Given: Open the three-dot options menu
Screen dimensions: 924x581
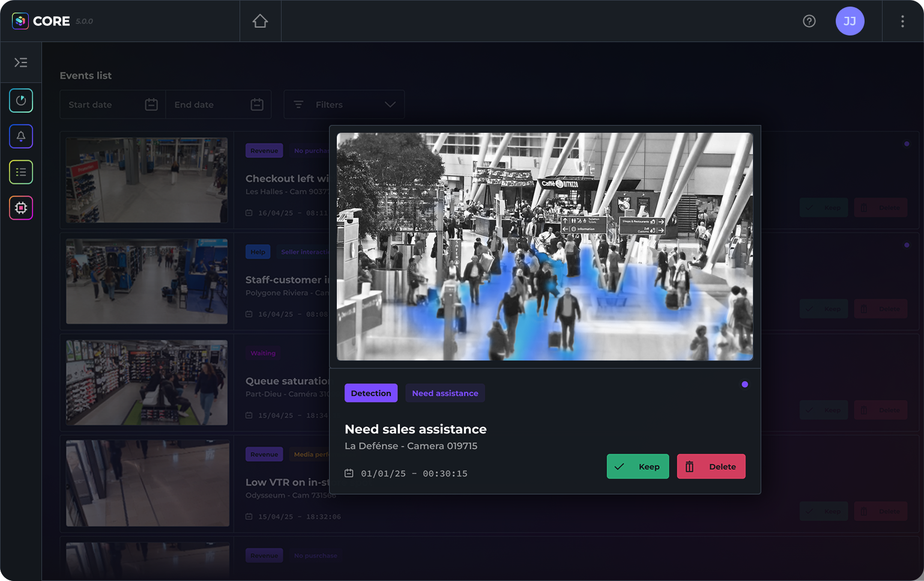Looking at the screenshot, I should point(902,21).
